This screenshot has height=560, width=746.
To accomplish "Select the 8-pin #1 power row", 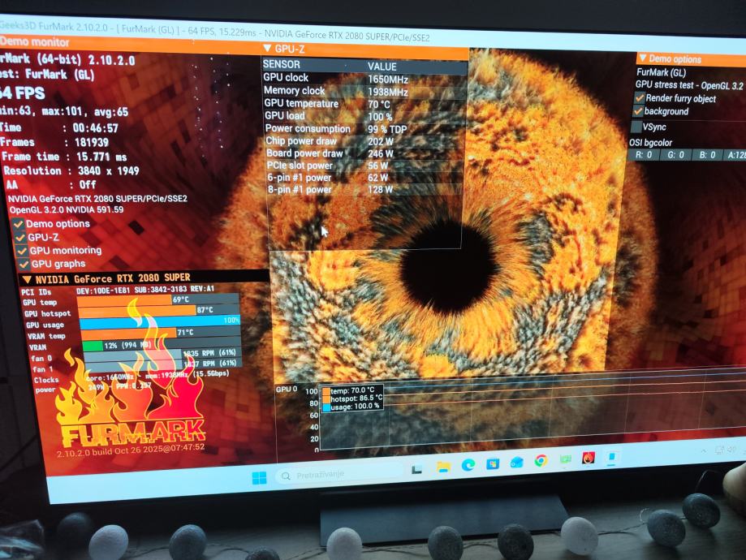I will (365, 189).
